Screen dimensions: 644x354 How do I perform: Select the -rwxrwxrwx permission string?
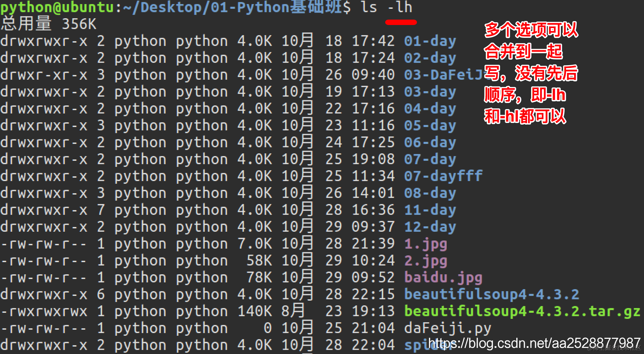[x=44, y=311]
